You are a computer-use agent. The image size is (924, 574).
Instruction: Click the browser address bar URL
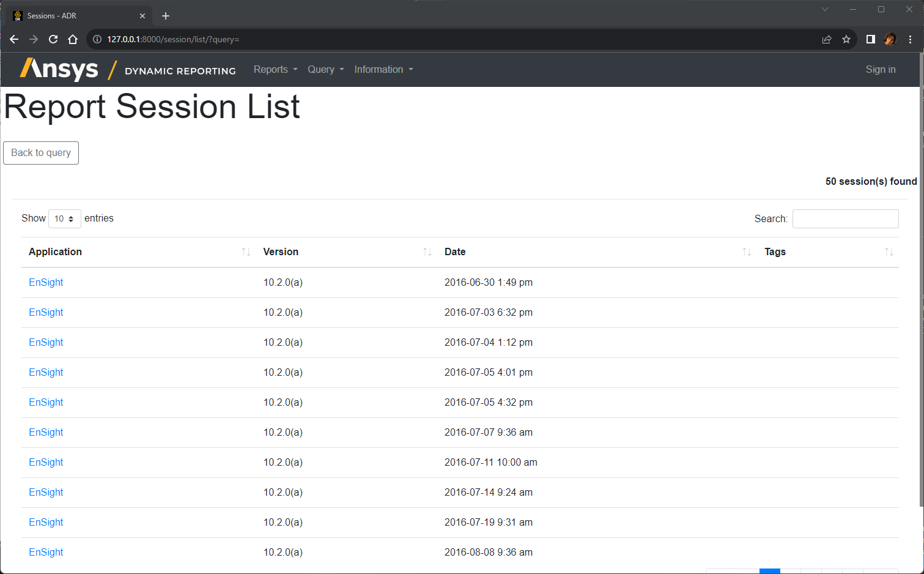173,39
